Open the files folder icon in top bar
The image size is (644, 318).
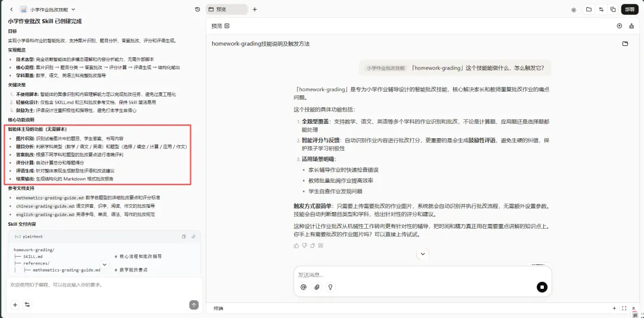click(x=589, y=10)
